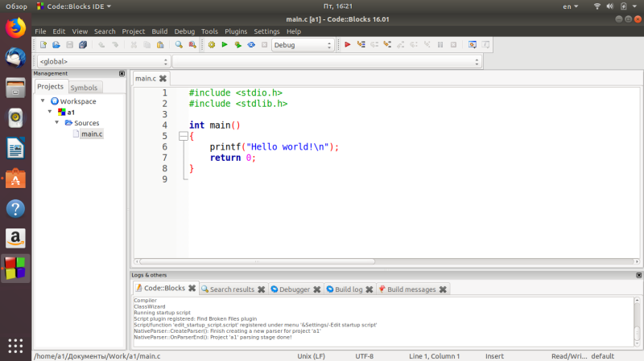Click the Cut toolbar icon
644x361 pixels.
(134, 45)
